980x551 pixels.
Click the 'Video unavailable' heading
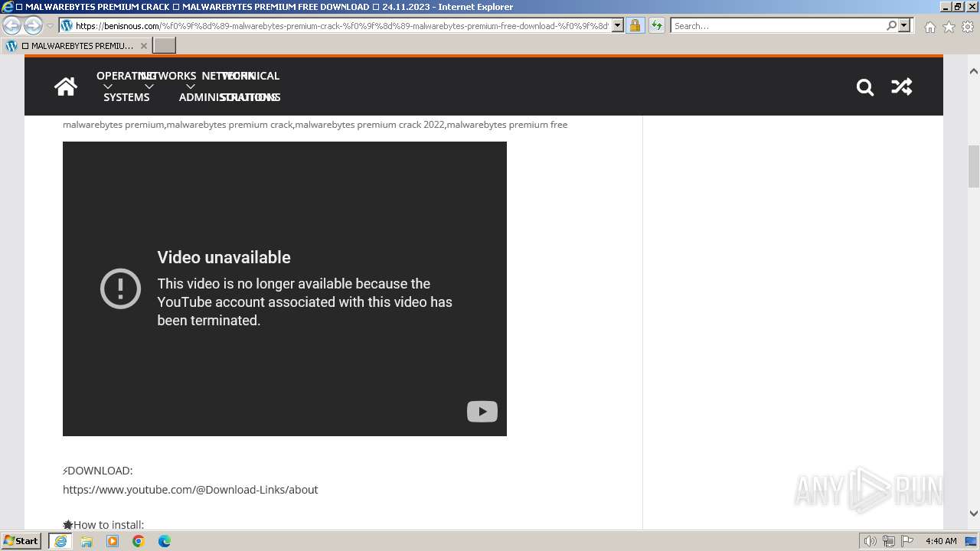(x=224, y=257)
